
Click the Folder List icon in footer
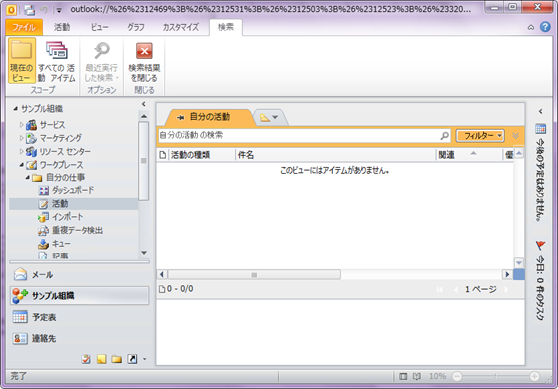coord(117,359)
